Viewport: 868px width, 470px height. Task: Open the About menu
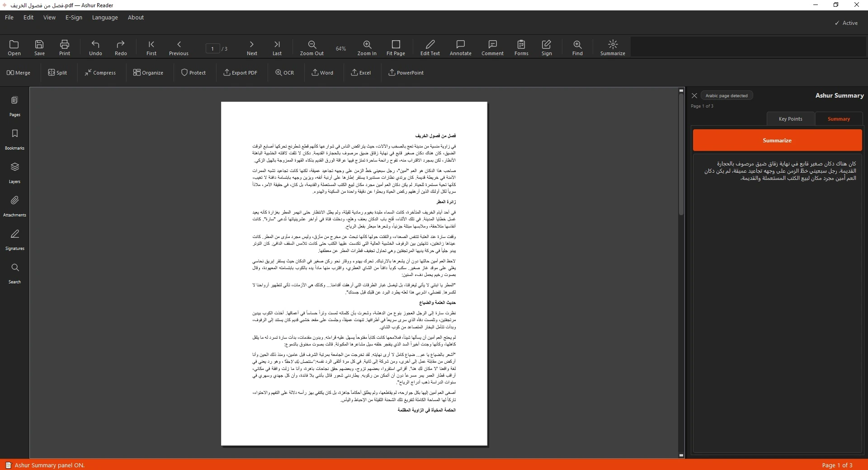[136, 18]
